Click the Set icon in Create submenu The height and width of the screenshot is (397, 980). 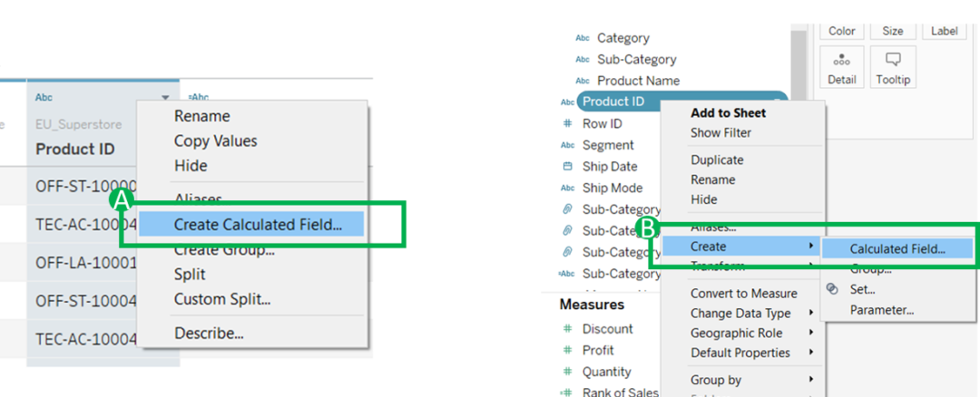point(831,289)
